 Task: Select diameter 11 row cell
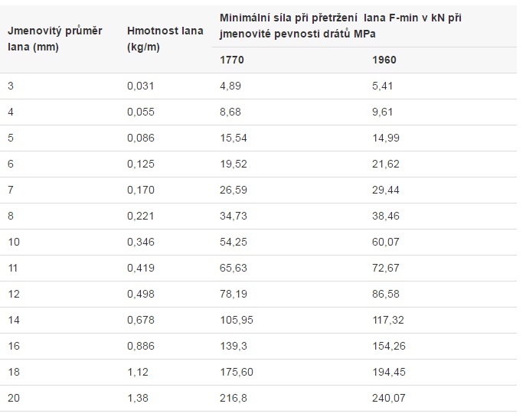point(13,268)
